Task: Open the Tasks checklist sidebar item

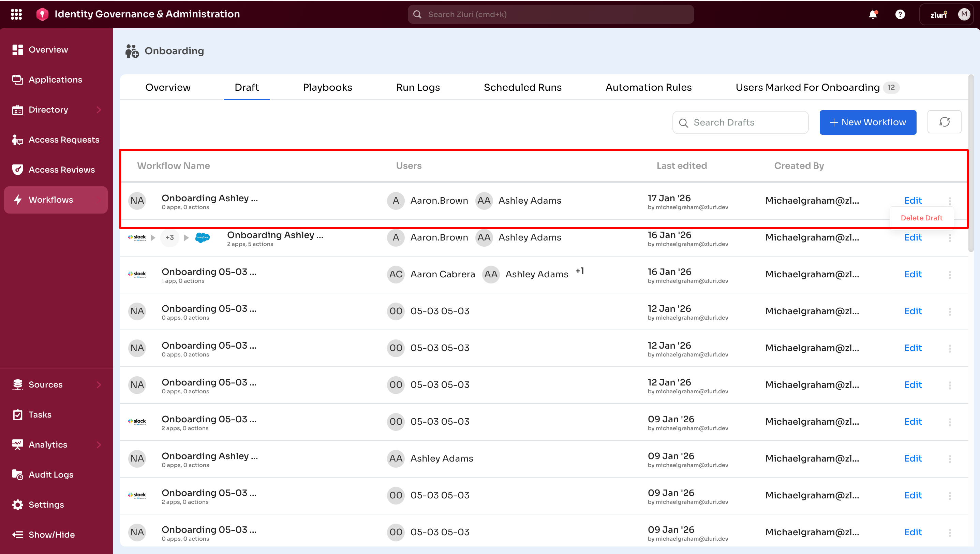Action: 40,414
